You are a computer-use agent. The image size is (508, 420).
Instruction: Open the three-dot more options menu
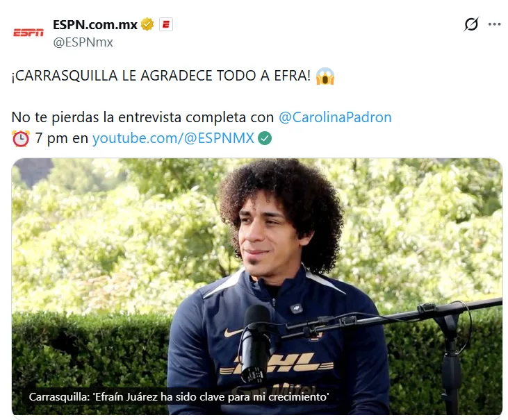[494, 24]
